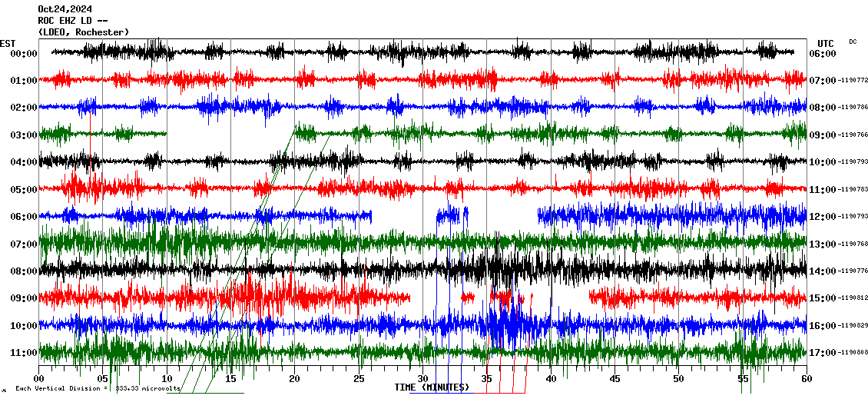Click the 60 minute mark on time axis
Viewport: 868px width, 399px height.
(x=806, y=379)
